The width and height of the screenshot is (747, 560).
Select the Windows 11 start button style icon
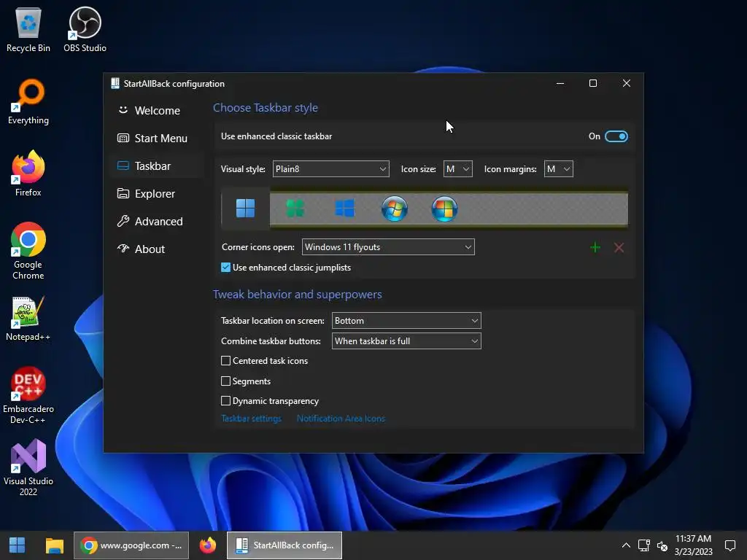pos(245,208)
